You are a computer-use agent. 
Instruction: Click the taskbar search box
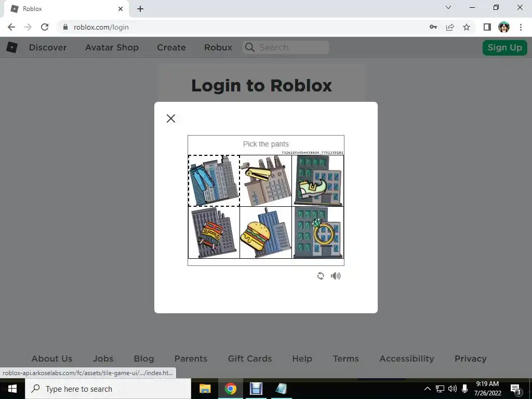point(108,389)
